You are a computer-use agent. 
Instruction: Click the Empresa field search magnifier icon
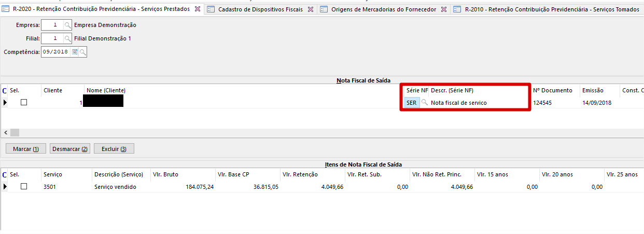(x=67, y=25)
